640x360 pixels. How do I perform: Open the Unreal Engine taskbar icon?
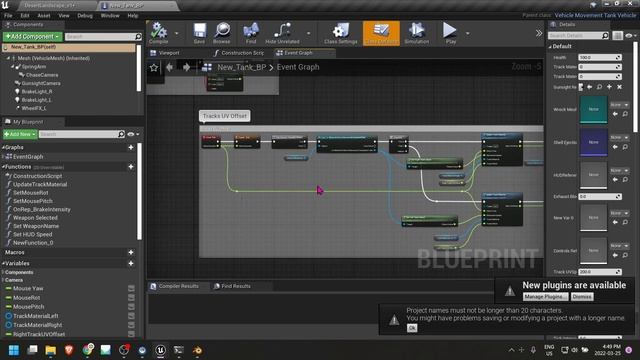[x=160, y=350]
